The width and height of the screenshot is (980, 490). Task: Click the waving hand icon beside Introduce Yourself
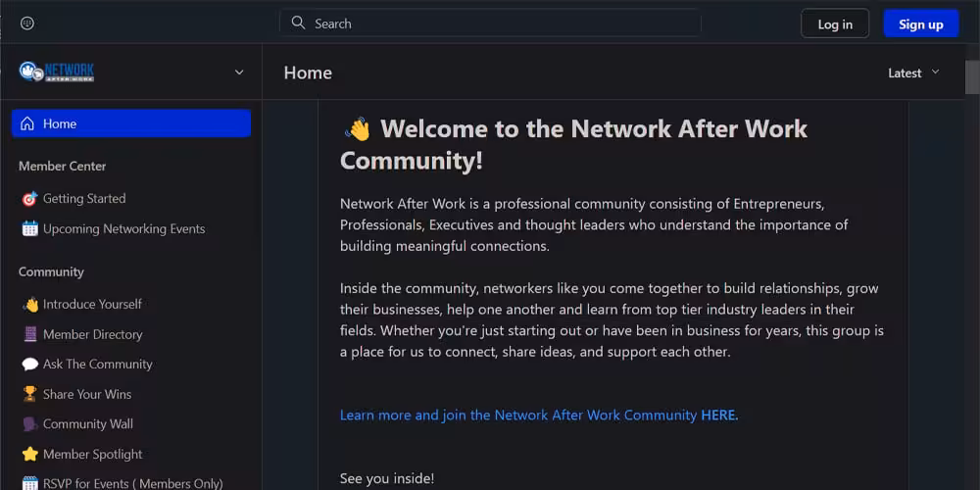click(29, 305)
